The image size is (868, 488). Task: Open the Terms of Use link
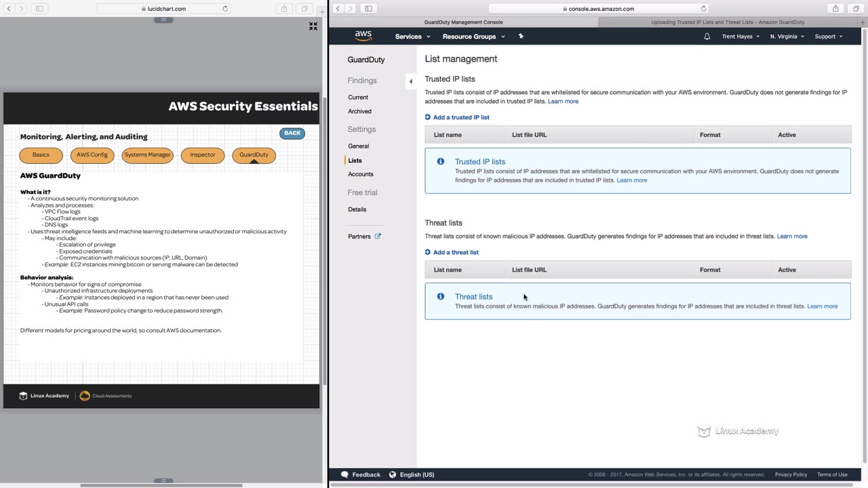(x=832, y=474)
